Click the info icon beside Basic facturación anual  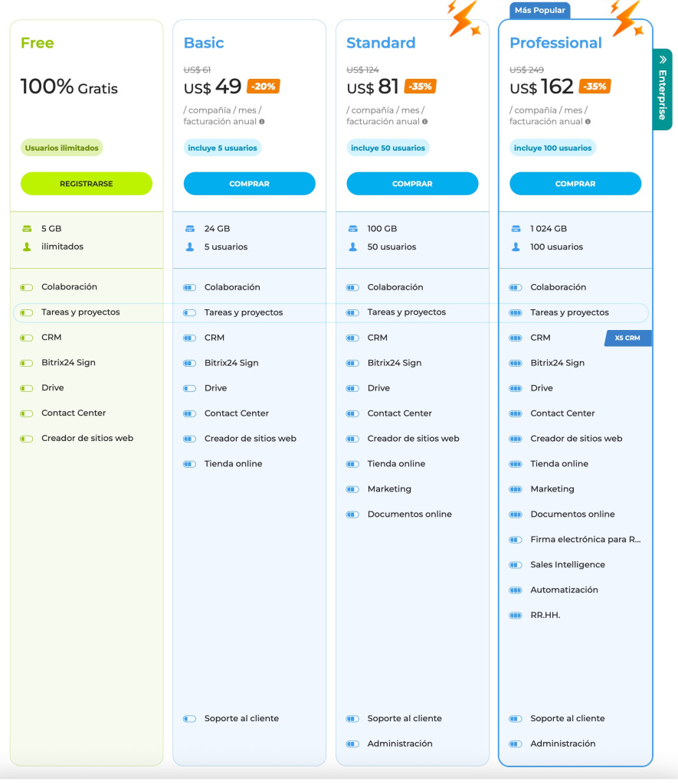point(262,122)
